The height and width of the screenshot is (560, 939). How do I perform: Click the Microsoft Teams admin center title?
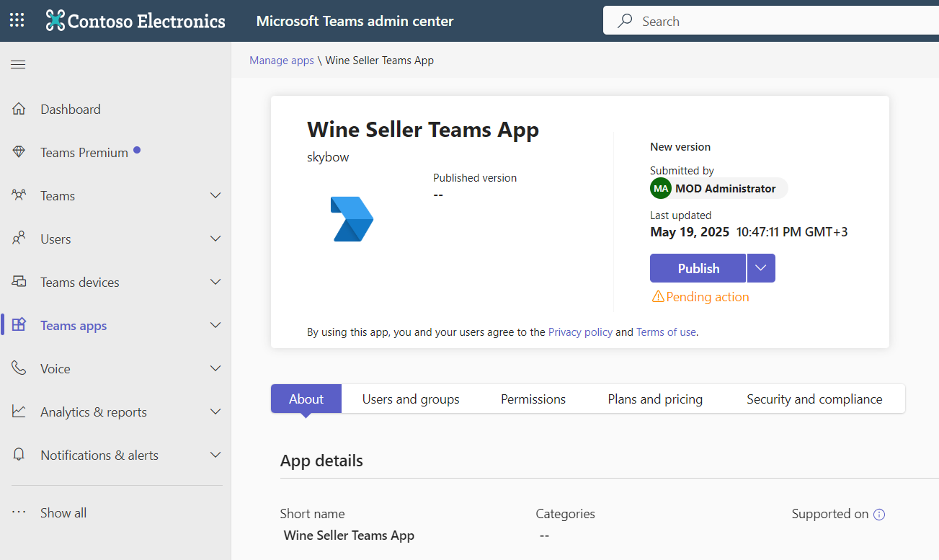click(355, 21)
